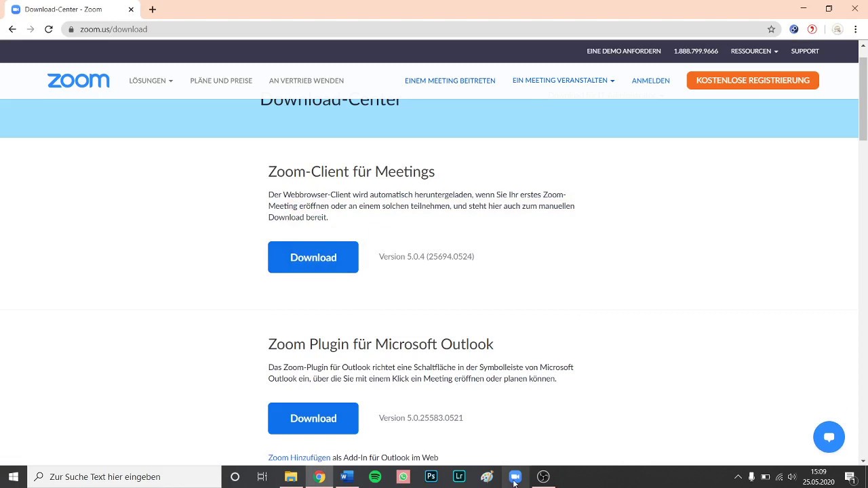Screen dimensions: 868x488
Task: Expand the Ressourcen dropdown
Action: point(754,51)
